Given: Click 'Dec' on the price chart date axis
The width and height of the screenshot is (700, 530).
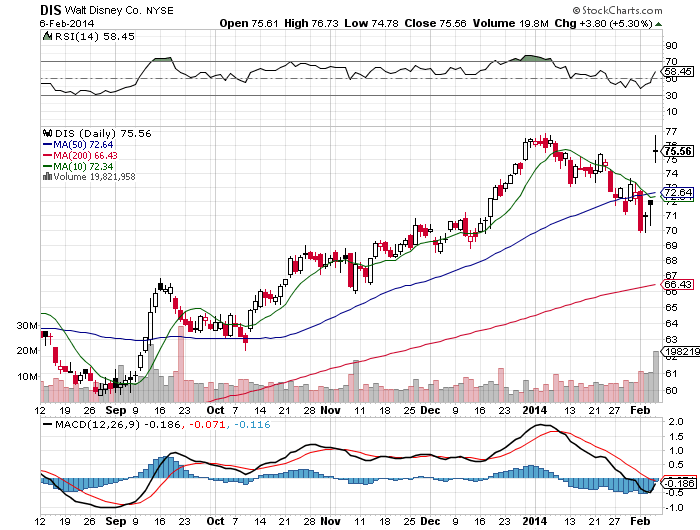Looking at the screenshot, I should (431, 410).
